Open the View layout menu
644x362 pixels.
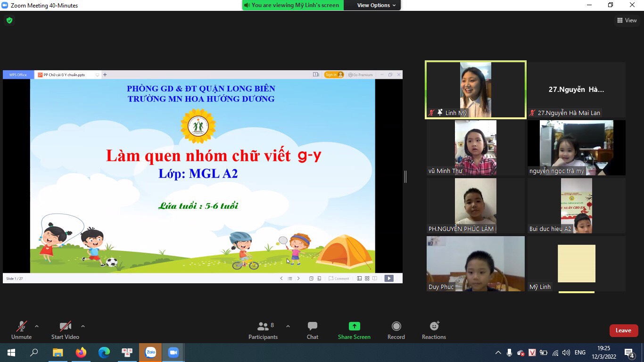[x=627, y=20]
